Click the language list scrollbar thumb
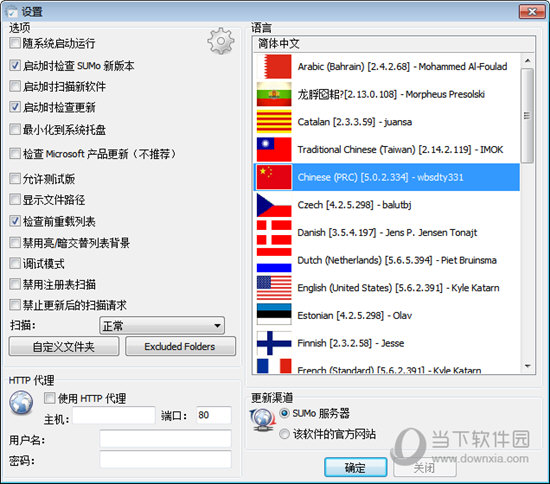Screen dimensions: 550x484 pyautogui.click(x=527, y=116)
